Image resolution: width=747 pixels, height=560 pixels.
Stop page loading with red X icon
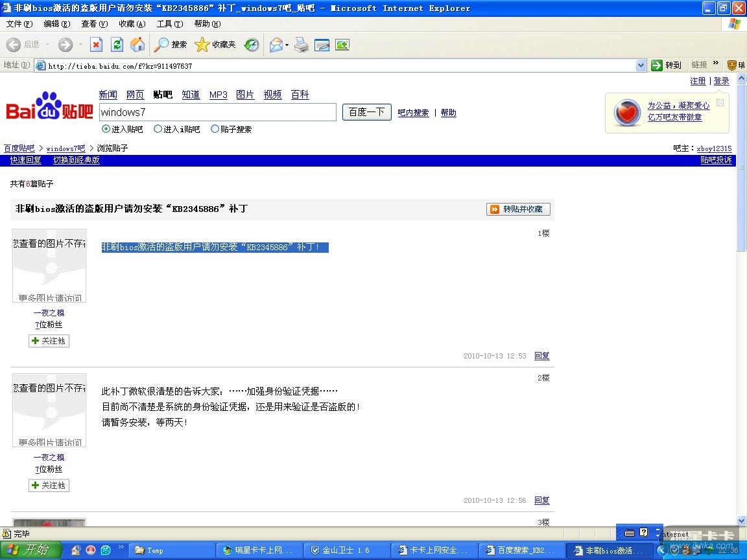point(96,45)
